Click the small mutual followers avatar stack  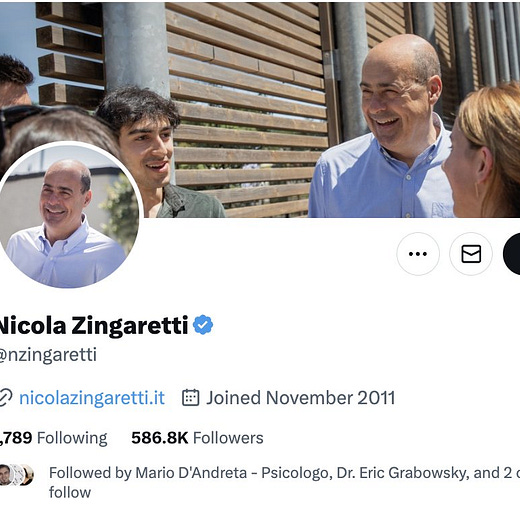(x=17, y=474)
